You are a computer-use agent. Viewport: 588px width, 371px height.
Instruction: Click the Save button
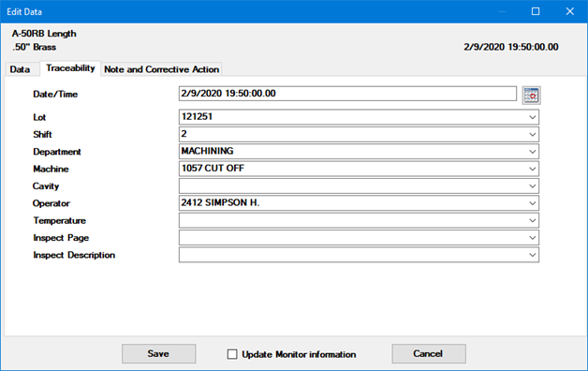pyautogui.click(x=158, y=354)
